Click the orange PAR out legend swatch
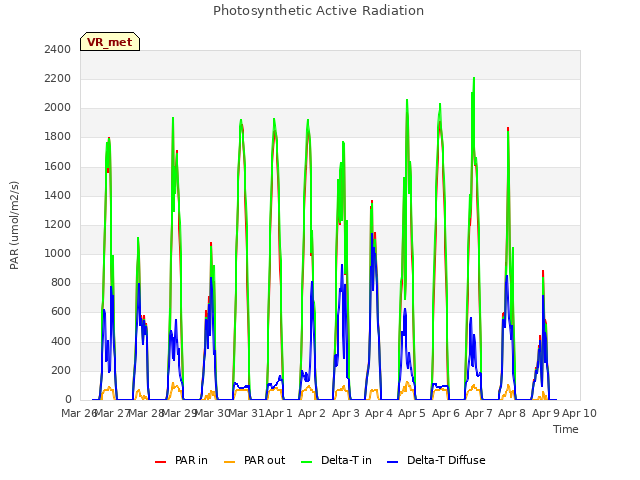640x480 pixels. pos(230,461)
